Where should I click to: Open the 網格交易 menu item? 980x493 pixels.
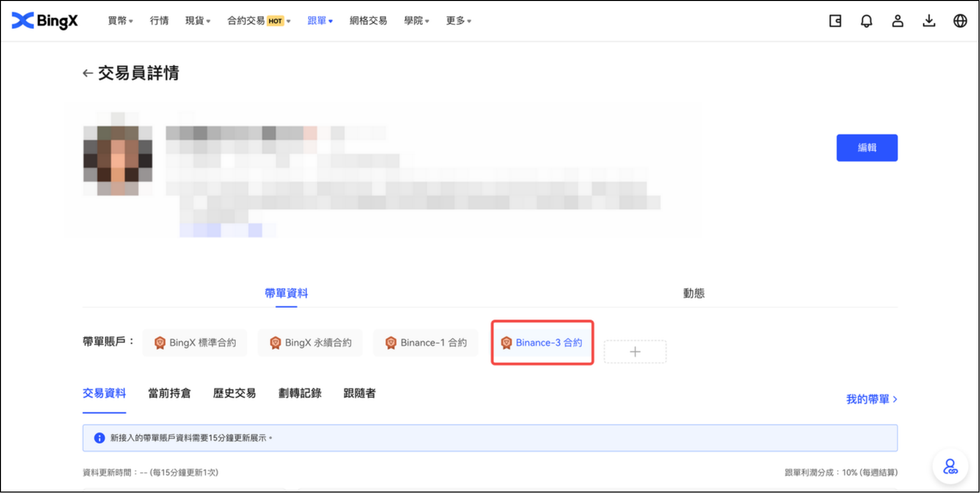(369, 21)
